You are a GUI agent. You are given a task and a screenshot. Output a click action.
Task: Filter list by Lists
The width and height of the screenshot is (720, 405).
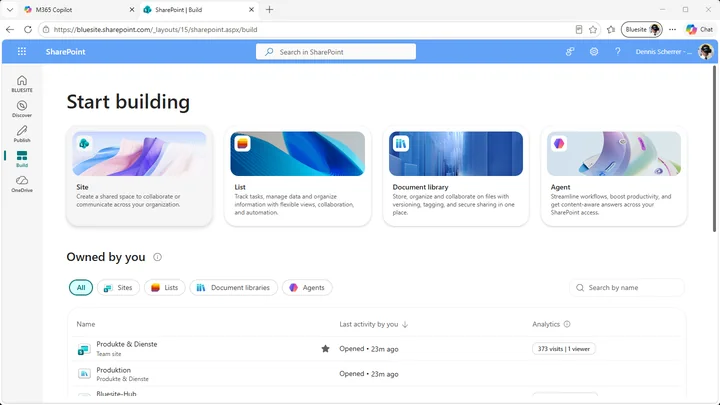click(164, 287)
